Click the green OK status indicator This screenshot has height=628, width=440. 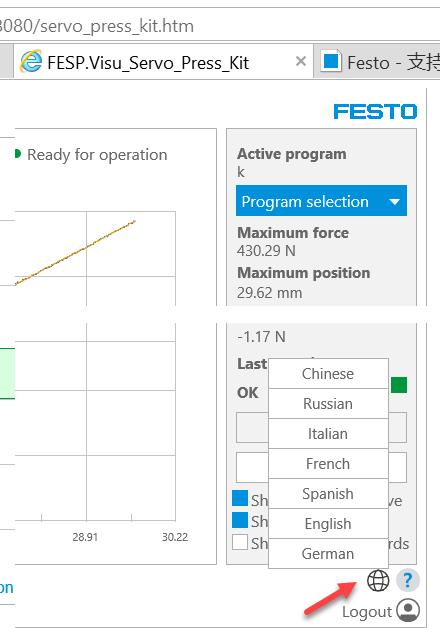[399, 385]
